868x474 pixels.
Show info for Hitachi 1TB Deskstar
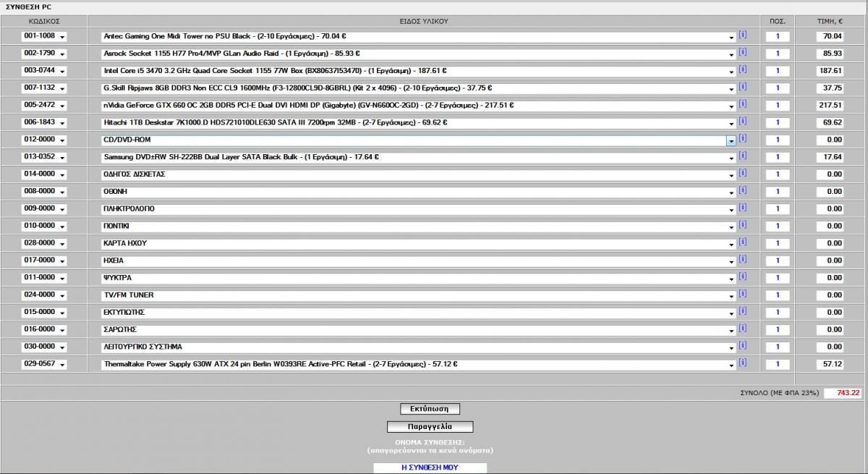(742, 121)
